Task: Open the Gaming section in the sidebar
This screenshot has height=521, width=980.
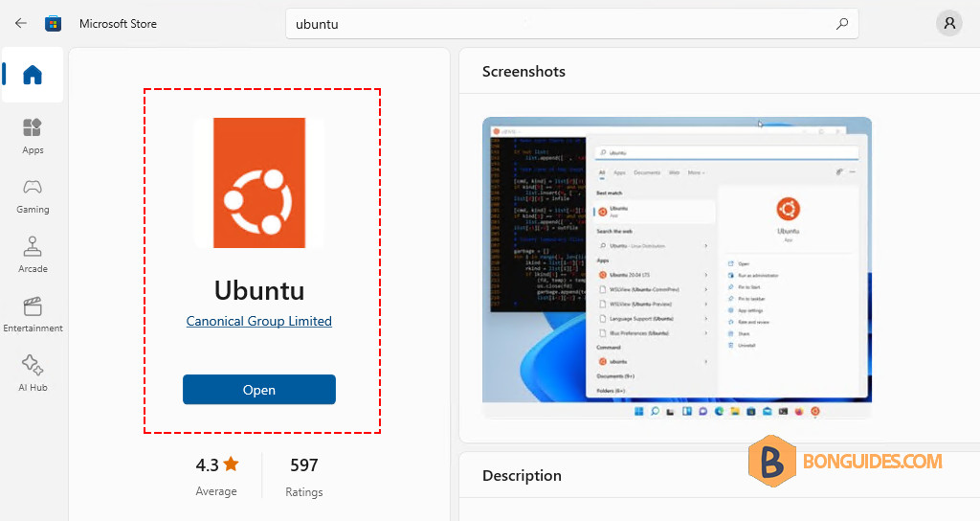Action: (x=33, y=195)
